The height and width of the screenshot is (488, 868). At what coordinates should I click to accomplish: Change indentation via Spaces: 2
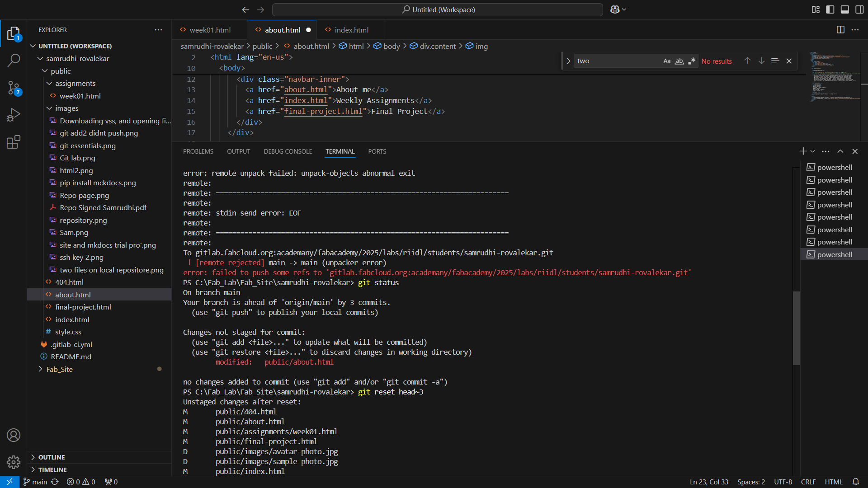pos(751,482)
